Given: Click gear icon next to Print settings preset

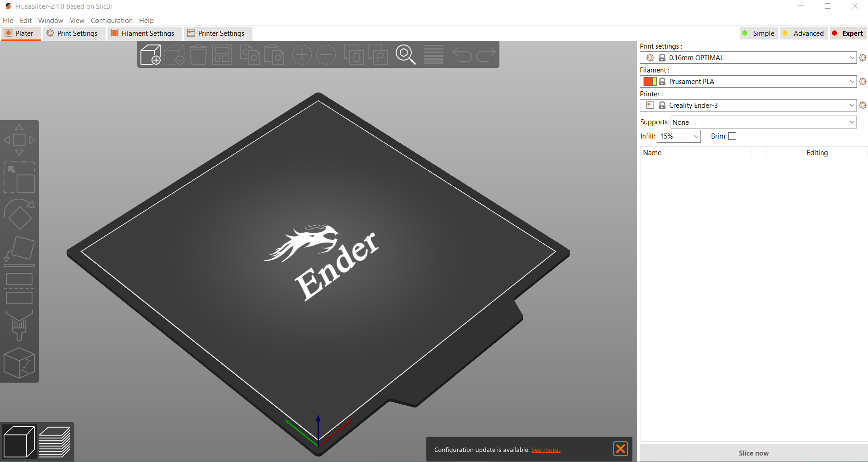Looking at the screenshot, I should click(862, 58).
